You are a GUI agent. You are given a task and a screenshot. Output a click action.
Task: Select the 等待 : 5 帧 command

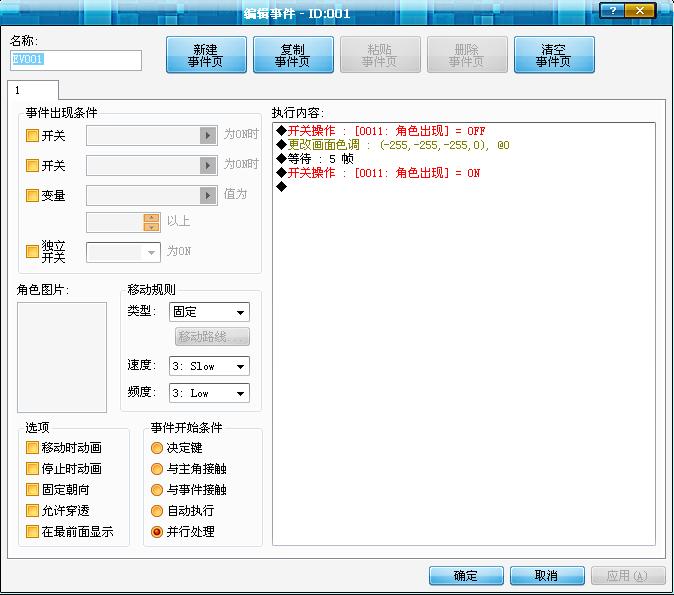pyautogui.click(x=315, y=159)
